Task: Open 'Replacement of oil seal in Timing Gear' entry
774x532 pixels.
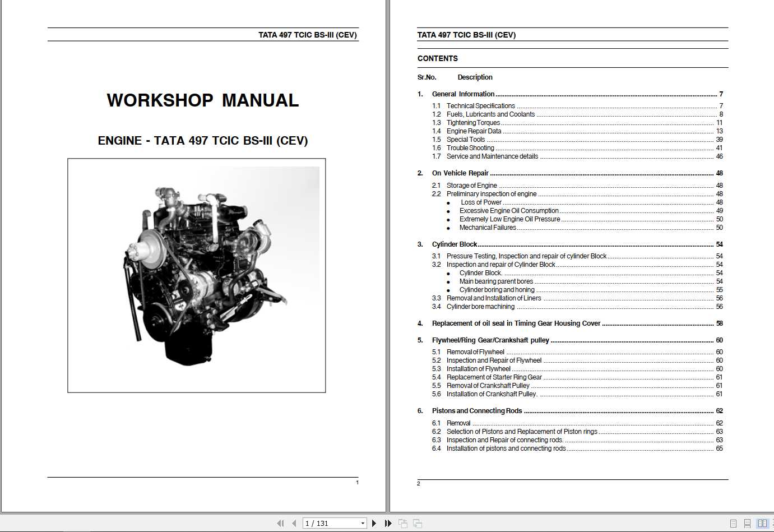Action: [570, 323]
